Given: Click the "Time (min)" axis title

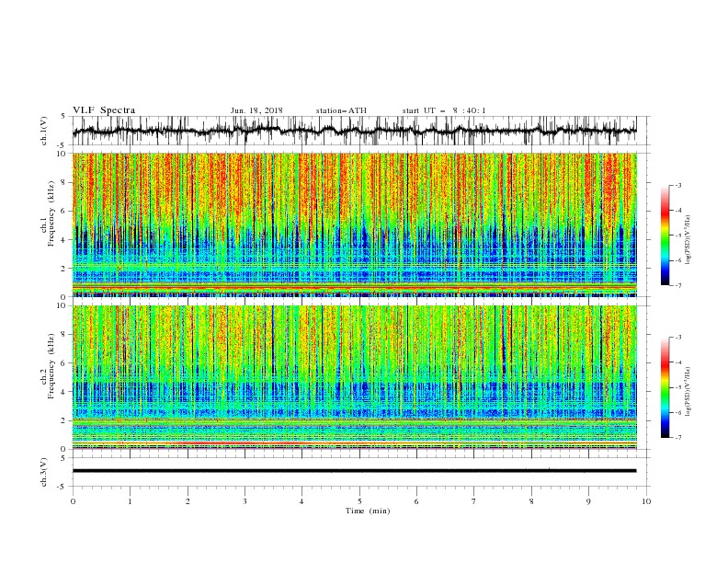Looking at the screenshot, I should (x=368, y=511).
